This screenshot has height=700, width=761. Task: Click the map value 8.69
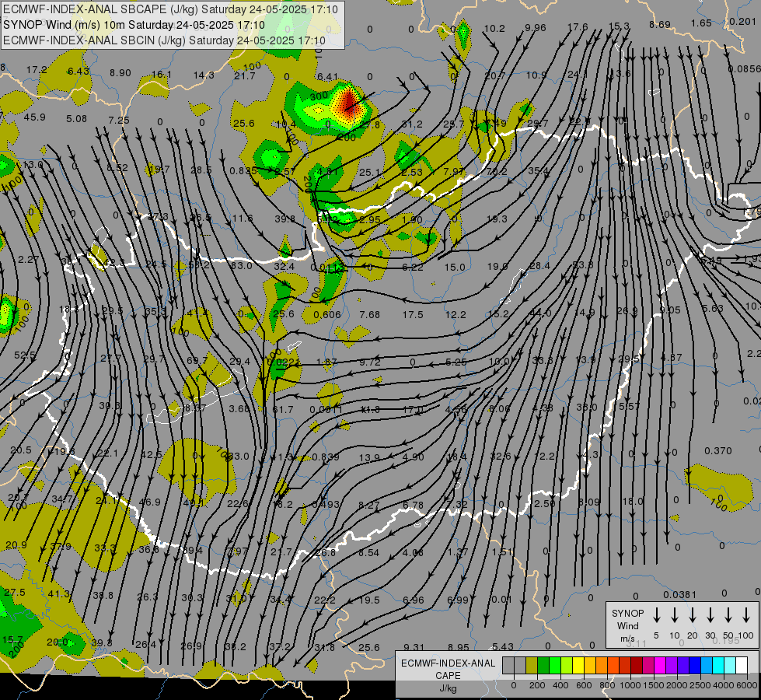[660, 24]
